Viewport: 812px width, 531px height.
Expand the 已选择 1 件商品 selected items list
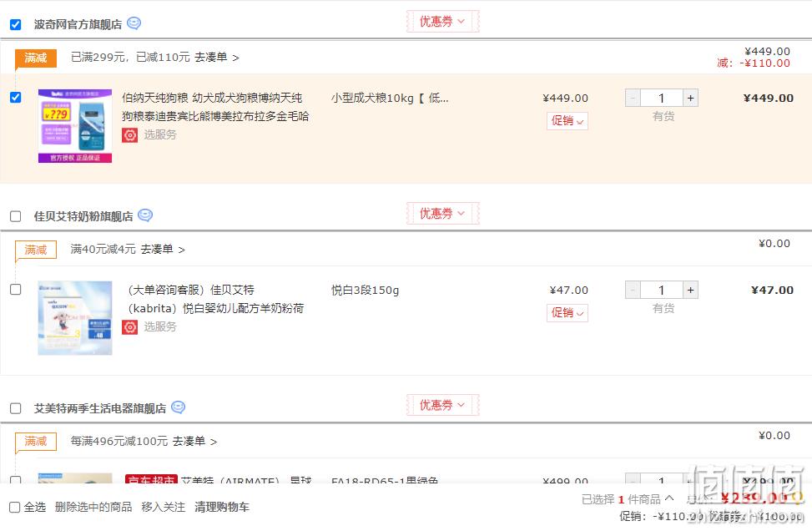click(628, 499)
